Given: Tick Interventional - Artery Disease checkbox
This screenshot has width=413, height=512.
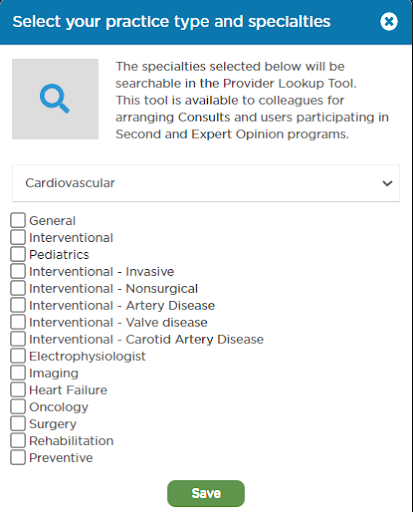Looking at the screenshot, I should [x=18, y=305].
